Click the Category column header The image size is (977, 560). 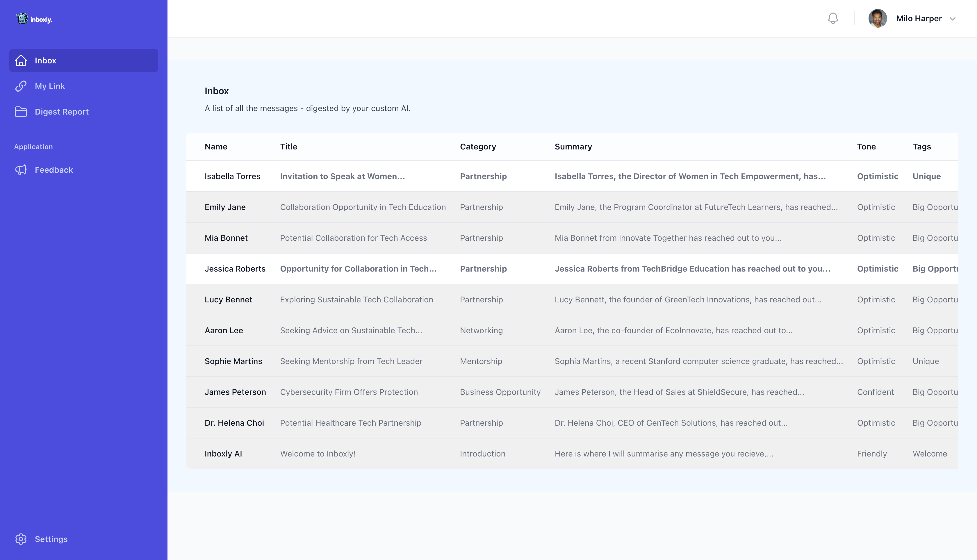478,147
